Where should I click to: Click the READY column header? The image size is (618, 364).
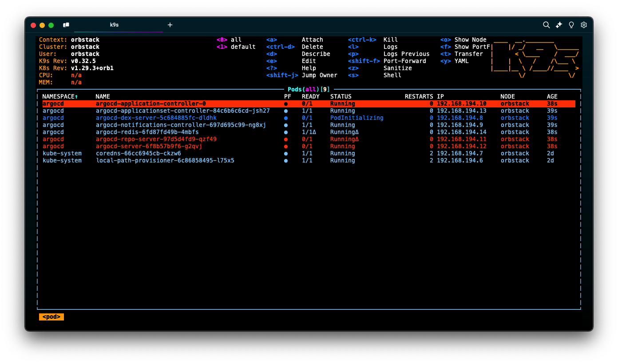(x=311, y=97)
